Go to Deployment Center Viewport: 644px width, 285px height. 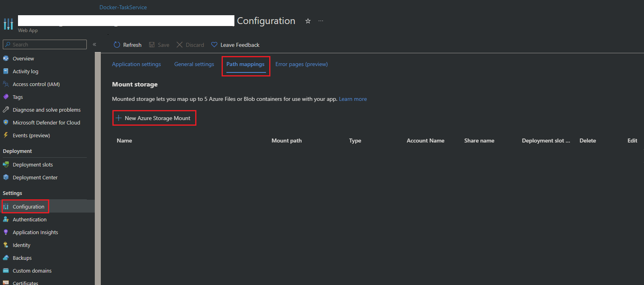35,177
